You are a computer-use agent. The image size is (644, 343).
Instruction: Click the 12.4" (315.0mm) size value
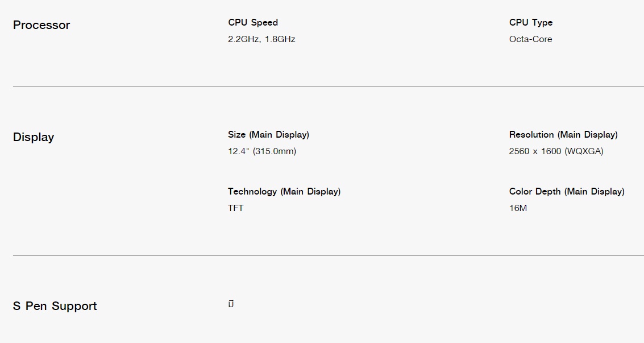click(262, 151)
